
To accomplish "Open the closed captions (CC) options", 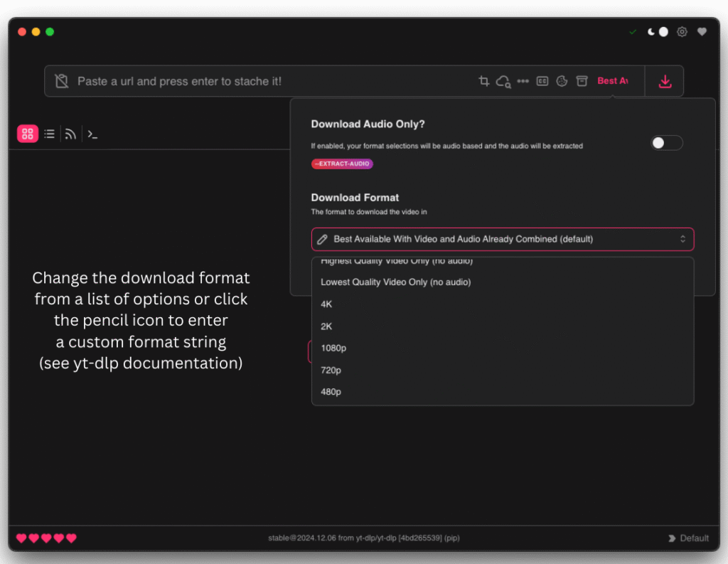I will click(x=542, y=81).
